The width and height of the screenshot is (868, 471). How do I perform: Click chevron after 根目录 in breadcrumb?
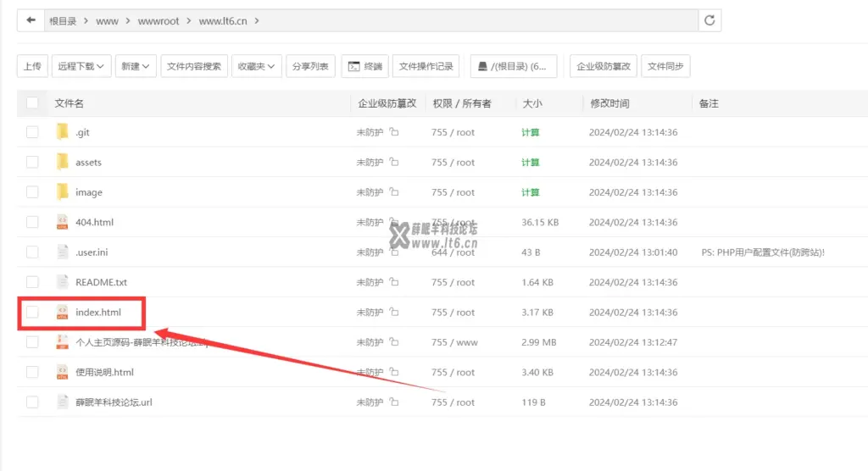tap(86, 20)
